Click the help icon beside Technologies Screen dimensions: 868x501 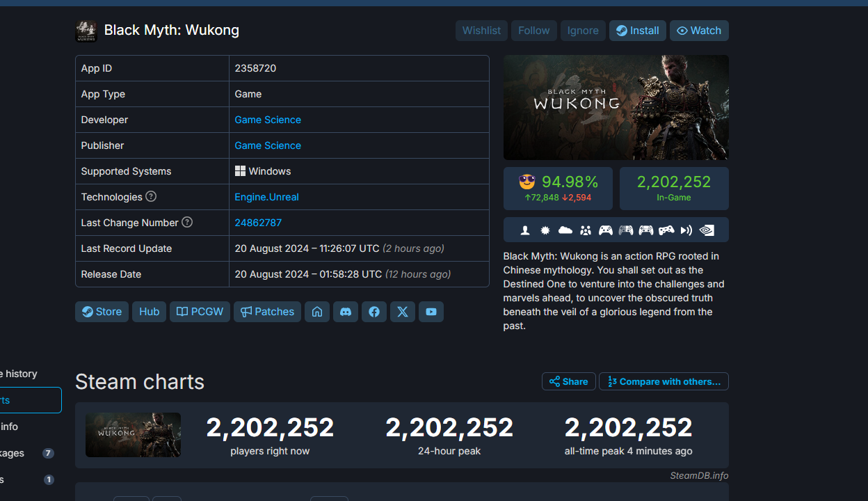coord(151,197)
